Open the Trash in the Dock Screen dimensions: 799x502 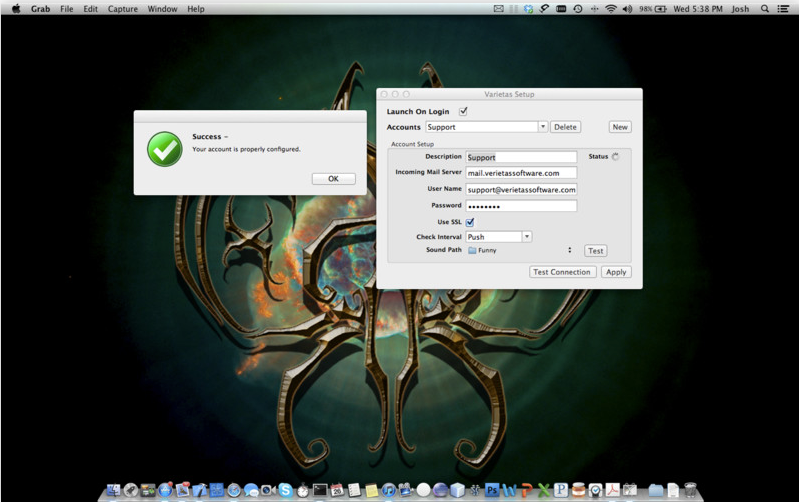pos(690,490)
